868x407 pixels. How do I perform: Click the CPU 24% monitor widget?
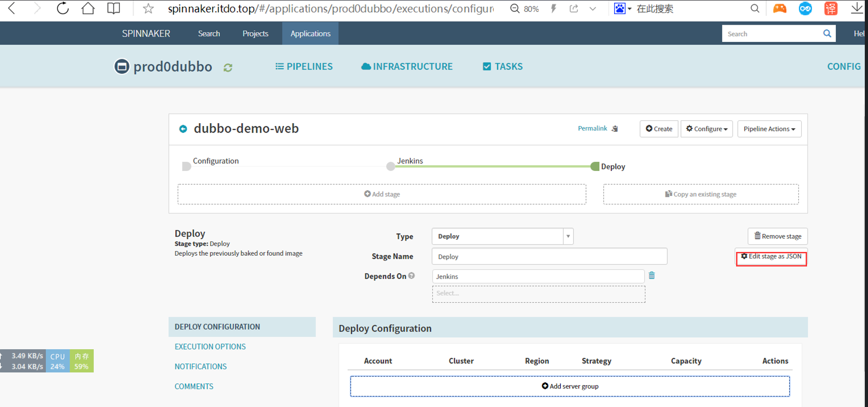(58, 361)
